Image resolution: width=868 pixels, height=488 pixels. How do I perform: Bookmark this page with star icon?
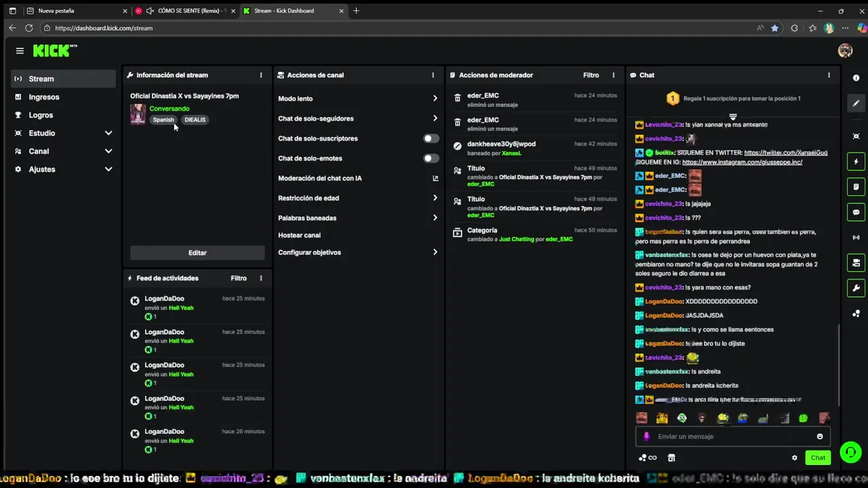tap(775, 28)
